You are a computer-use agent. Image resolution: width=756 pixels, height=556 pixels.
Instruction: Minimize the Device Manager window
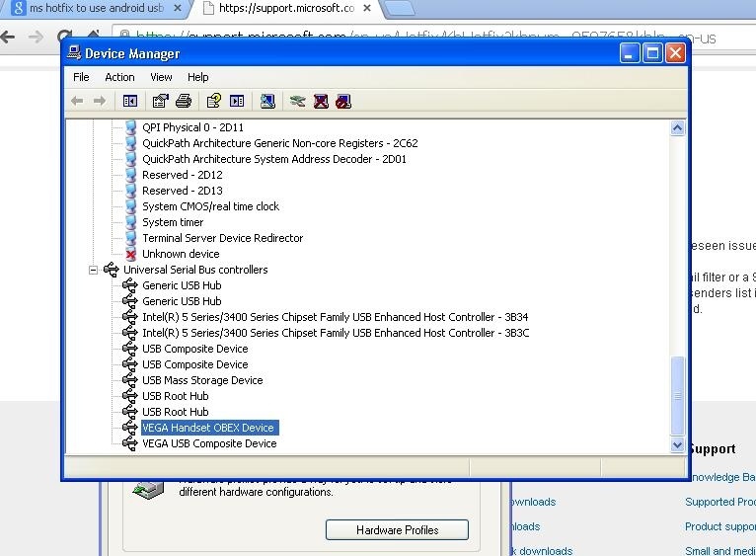point(630,52)
